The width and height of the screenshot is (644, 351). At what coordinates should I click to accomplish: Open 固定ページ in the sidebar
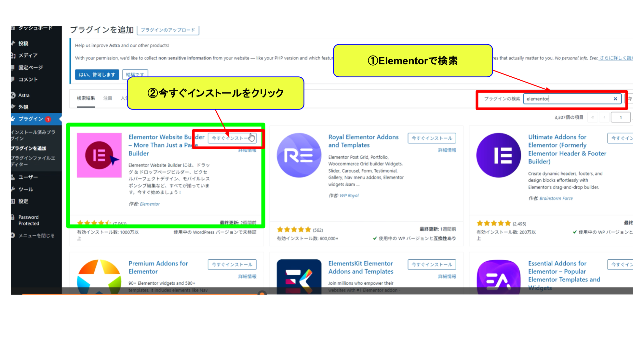tap(31, 67)
